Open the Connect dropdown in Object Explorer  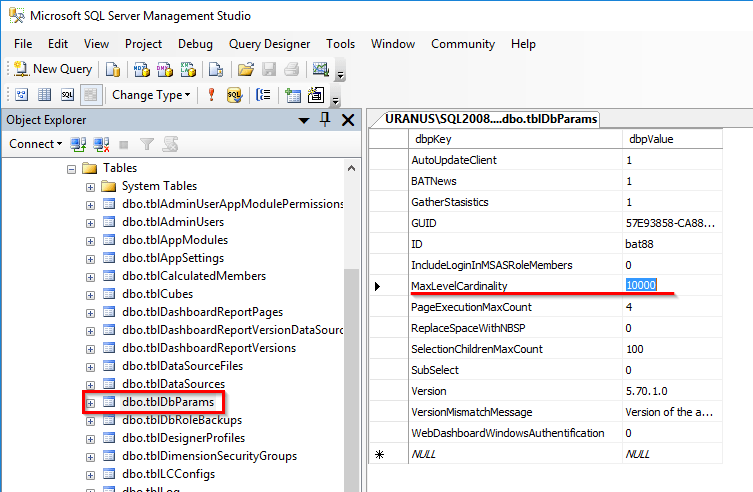click(36, 144)
